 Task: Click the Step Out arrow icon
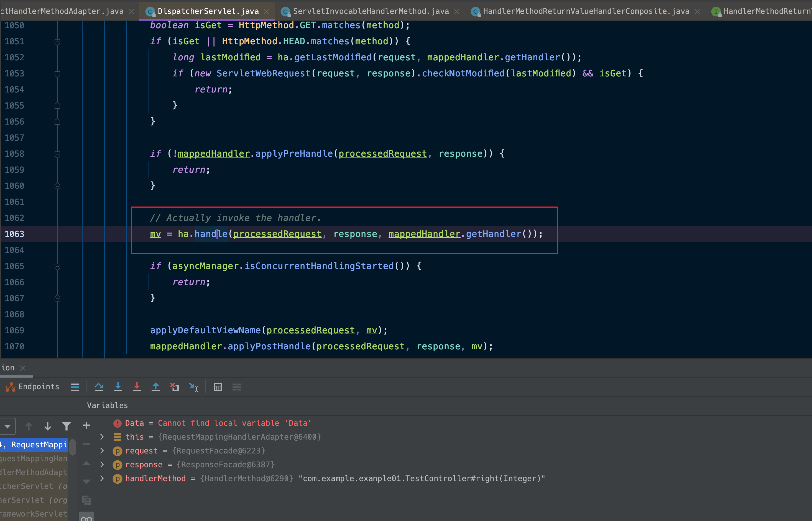pos(156,387)
